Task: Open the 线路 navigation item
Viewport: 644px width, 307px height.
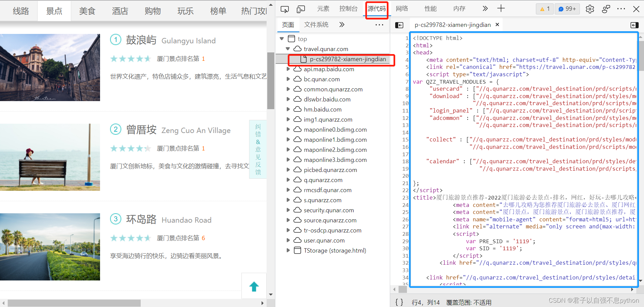Action: point(21,11)
